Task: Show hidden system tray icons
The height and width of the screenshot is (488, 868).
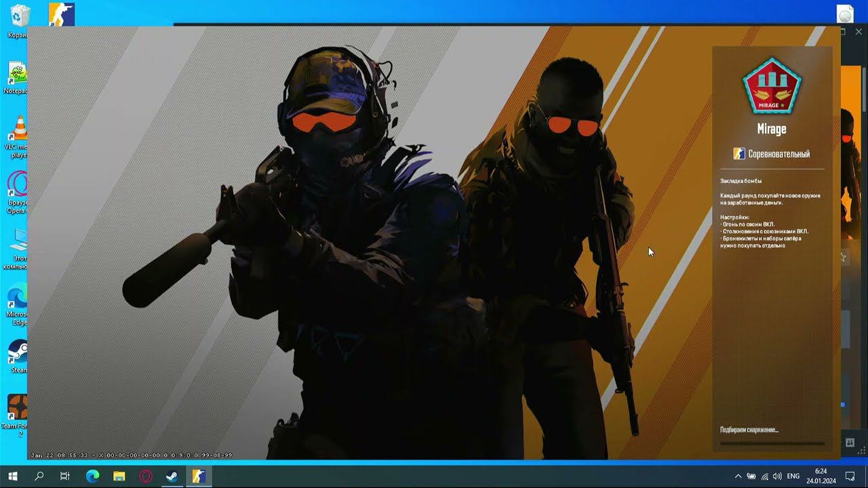Action: point(738,476)
